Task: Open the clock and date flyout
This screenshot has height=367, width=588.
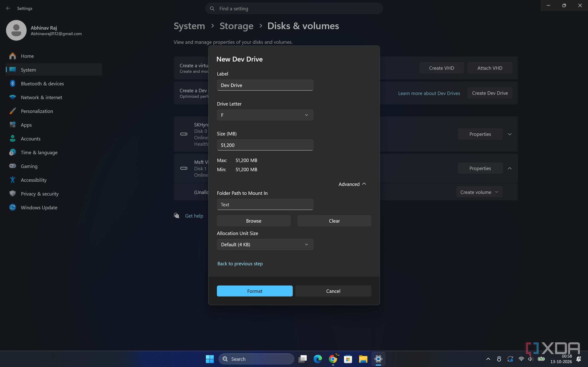Action: [561, 359]
